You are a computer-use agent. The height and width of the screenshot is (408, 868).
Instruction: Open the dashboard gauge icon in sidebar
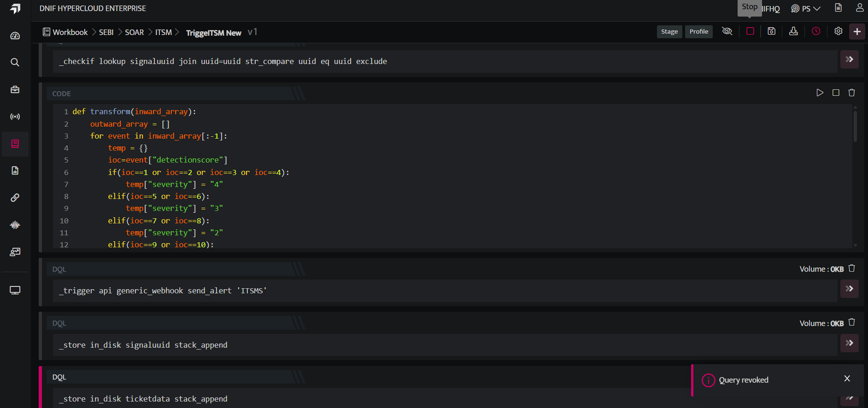[x=15, y=36]
